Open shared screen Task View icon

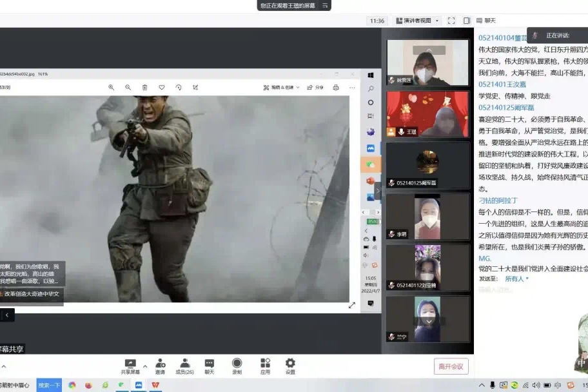coord(371,116)
